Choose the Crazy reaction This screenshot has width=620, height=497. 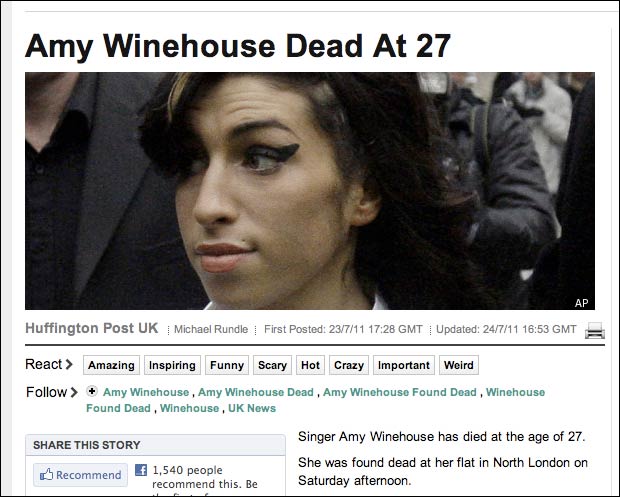(x=349, y=365)
